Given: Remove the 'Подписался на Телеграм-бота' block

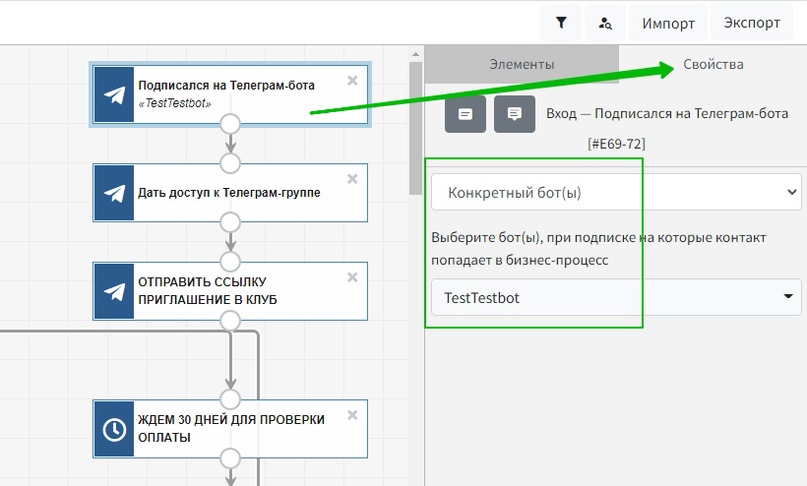Looking at the screenshot, I should click(x=352, y=80).
